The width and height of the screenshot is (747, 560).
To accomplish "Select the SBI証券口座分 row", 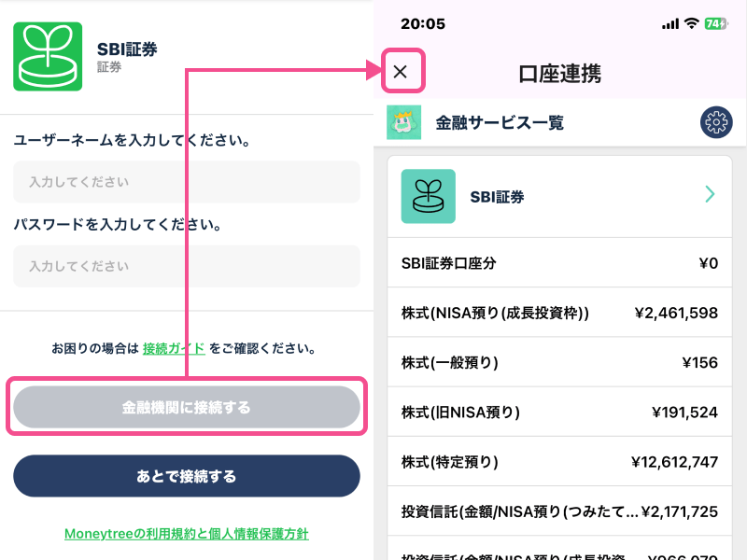I will [559, 263].
